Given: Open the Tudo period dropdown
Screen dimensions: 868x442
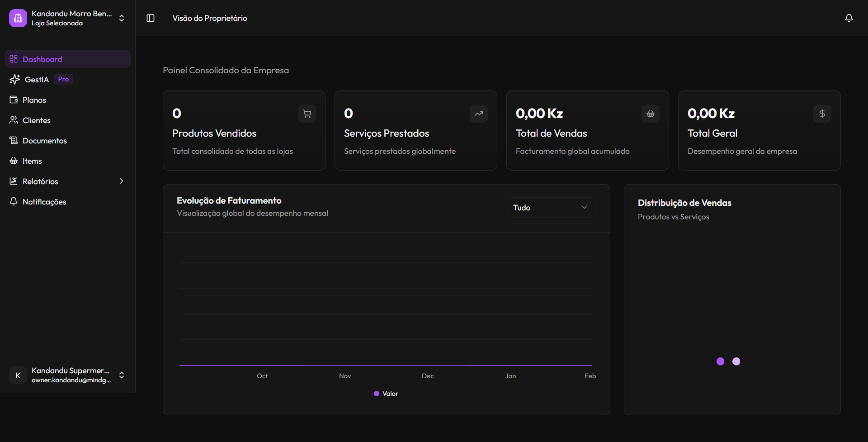Looking at the screenshot, I should (x=550, y=208).
